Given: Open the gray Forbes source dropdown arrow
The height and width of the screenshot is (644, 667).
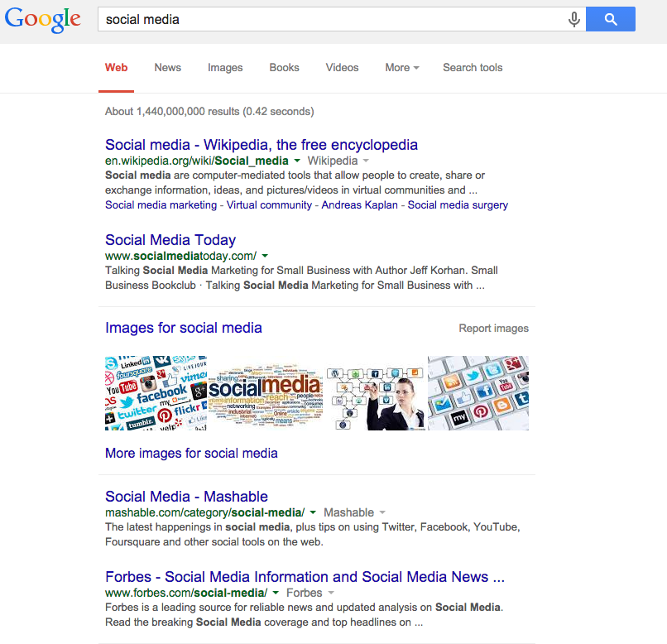Looking at the screenshot, I should (x=331, y=593).
